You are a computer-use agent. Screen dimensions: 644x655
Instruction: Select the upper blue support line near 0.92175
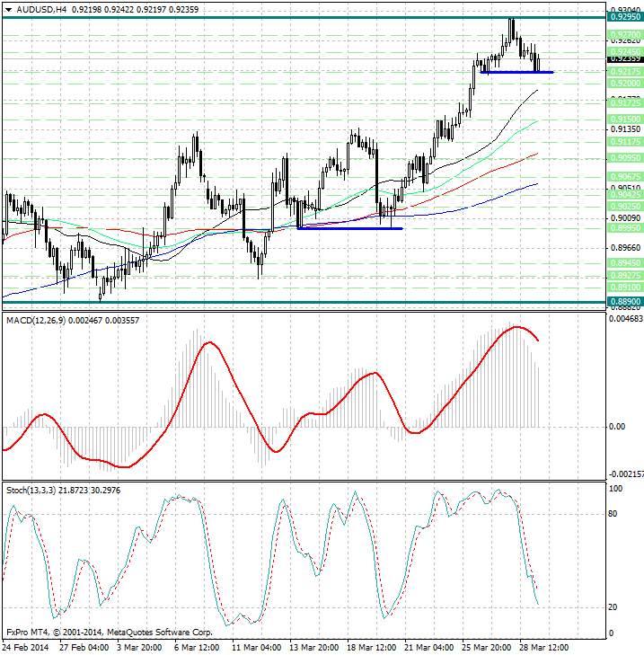(x=516, y=72)
